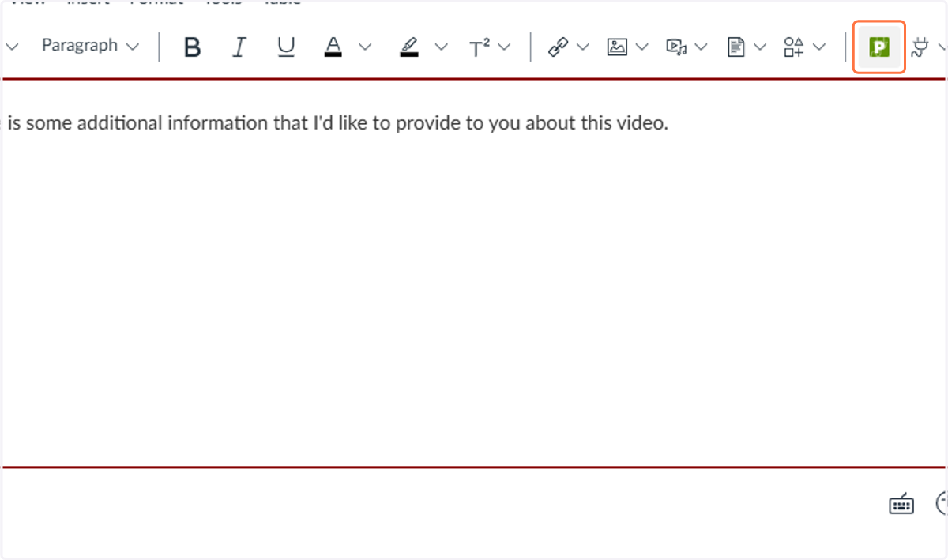Viewport: 948px width, 560px height.
Task: Click the superscript button
Action: click(x=480, y=48)
